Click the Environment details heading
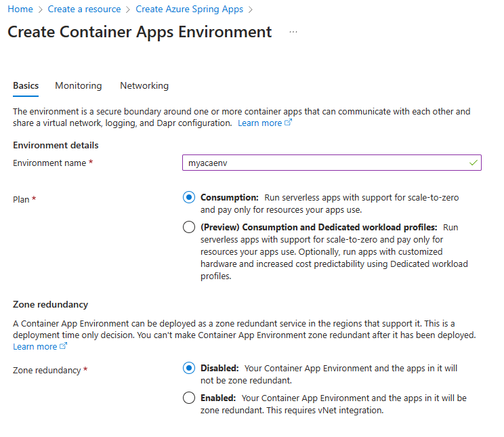This screenshot has height=437, width=504. (56, 145)
